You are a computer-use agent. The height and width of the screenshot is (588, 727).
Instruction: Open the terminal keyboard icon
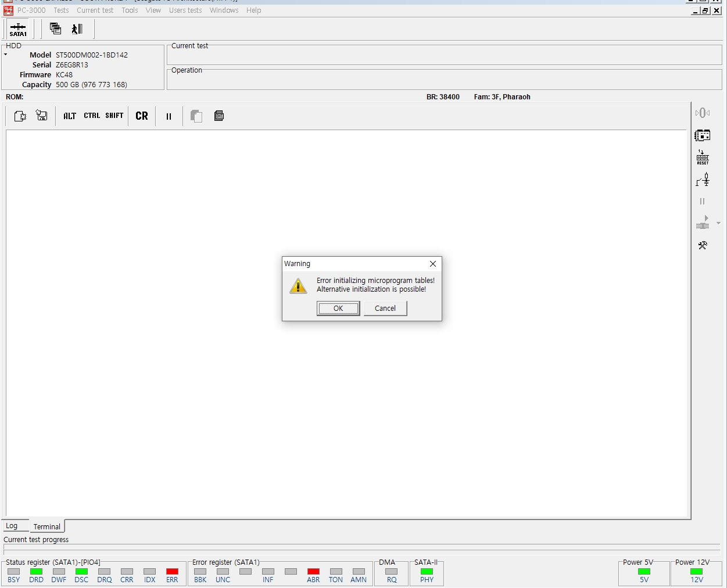pos(219,116)
